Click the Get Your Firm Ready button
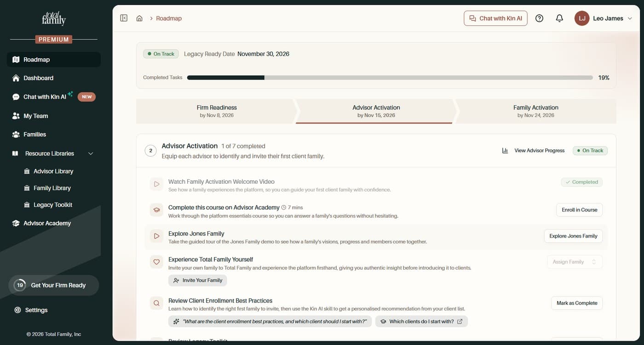Image resolution: width=644 pixels, height=345 pixels. pos(54,285)
